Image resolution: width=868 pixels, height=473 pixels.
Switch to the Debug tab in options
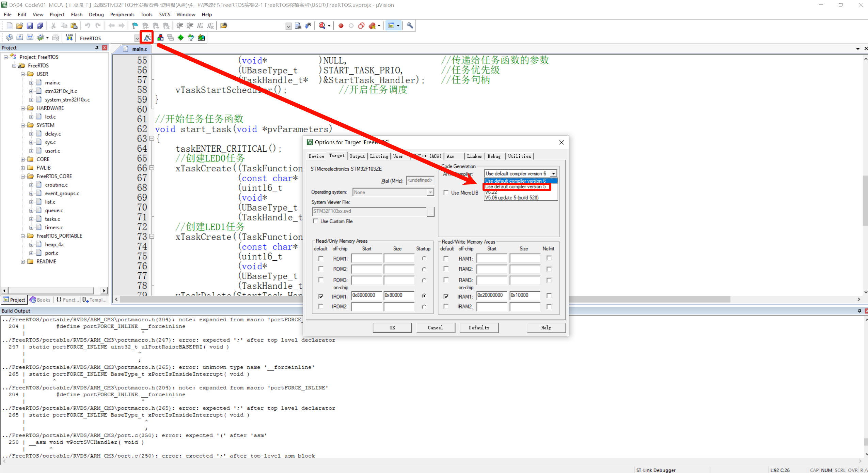(x=494, y=156)
